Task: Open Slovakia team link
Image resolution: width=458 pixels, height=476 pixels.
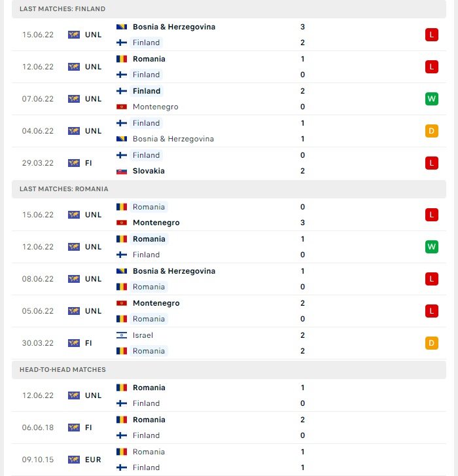Action: (x=149, y=171)
